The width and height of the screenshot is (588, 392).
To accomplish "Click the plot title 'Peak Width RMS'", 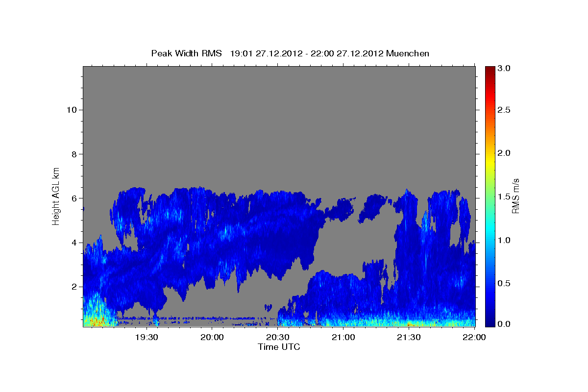I will (x=186, y=53).
